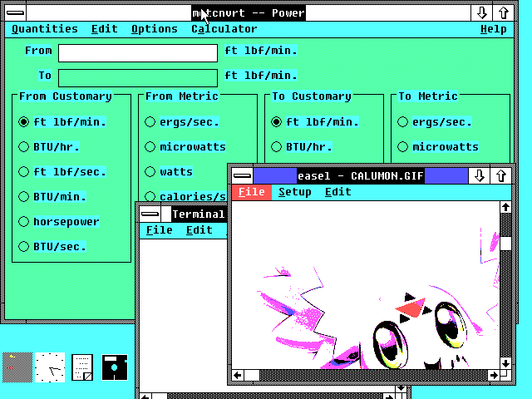Click the easel horizontal scrollbar thumb
Viewport: 532px width, 399px height.
[252, 375]
